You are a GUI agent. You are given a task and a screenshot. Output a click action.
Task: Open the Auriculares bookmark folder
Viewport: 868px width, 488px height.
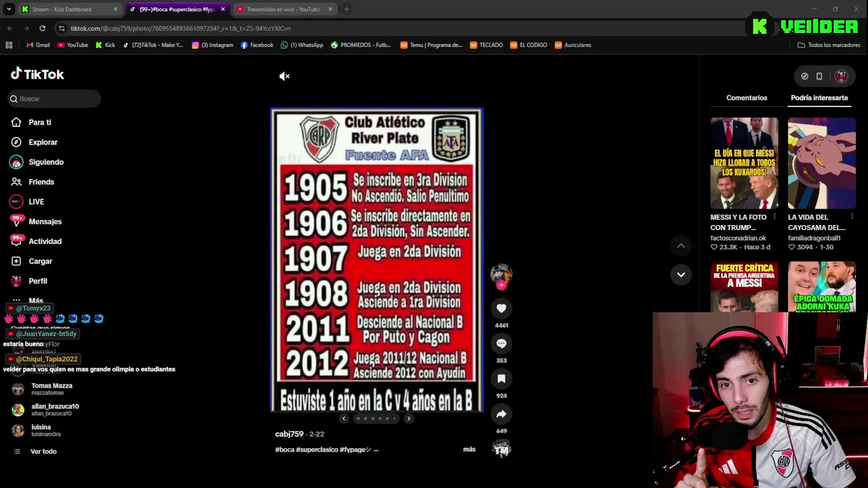[573, 45]
